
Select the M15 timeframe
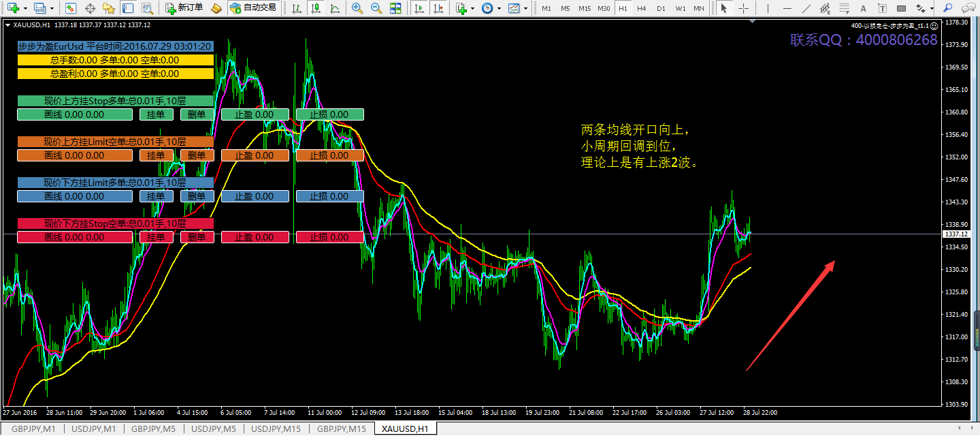click(x=584, y=8)
